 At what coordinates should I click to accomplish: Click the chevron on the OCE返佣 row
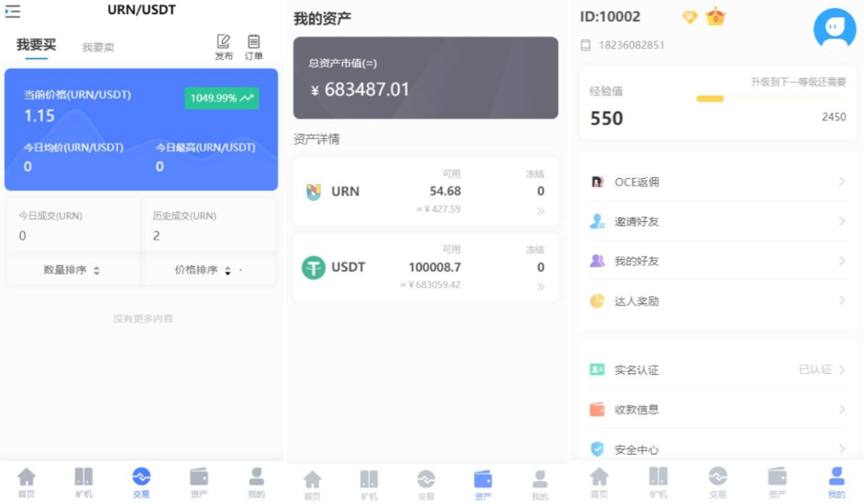tap(841, 182)
